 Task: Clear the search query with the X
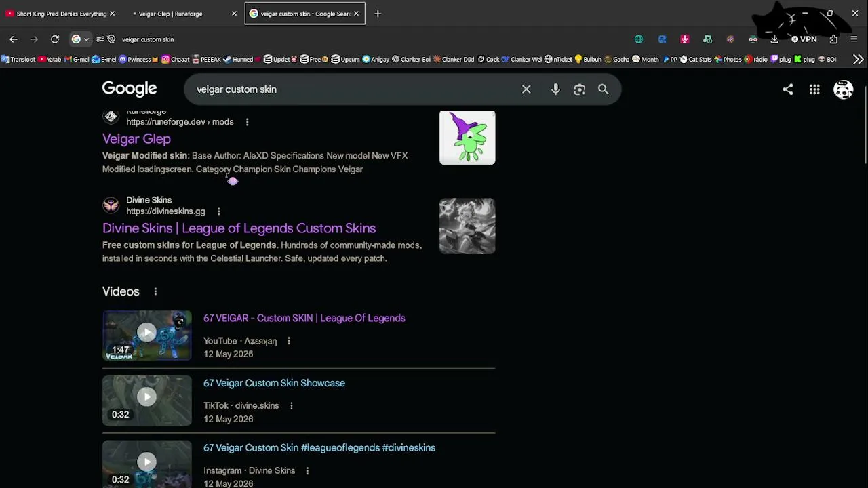click(x=526, y=89)
